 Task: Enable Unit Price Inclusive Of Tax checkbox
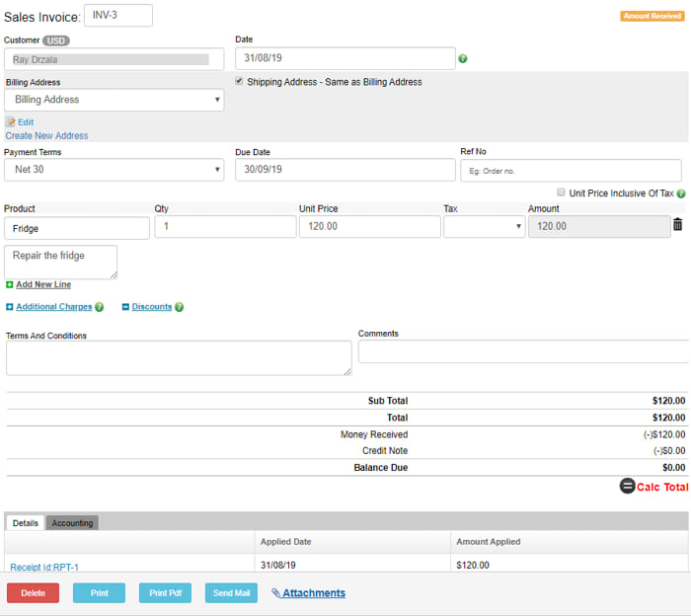point(561,192)
